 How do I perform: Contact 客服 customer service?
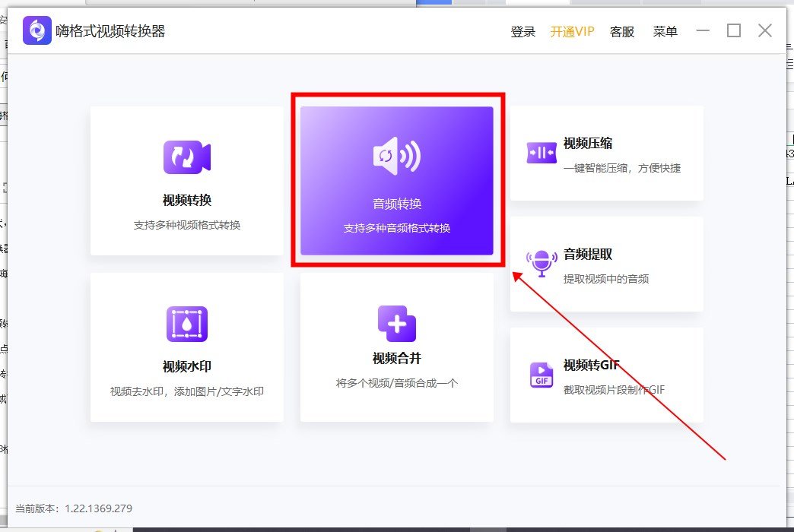[622, 31]
